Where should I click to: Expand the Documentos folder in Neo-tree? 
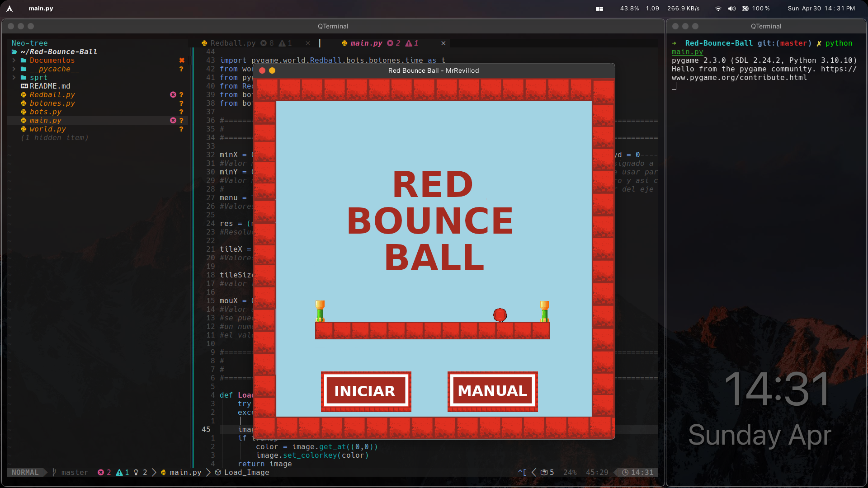[x=52, y=60]
